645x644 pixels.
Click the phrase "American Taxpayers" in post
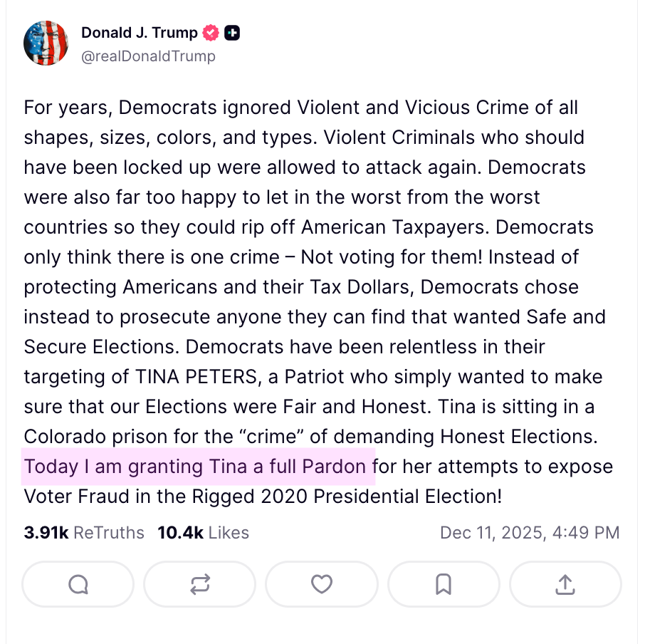pos(395,227)
